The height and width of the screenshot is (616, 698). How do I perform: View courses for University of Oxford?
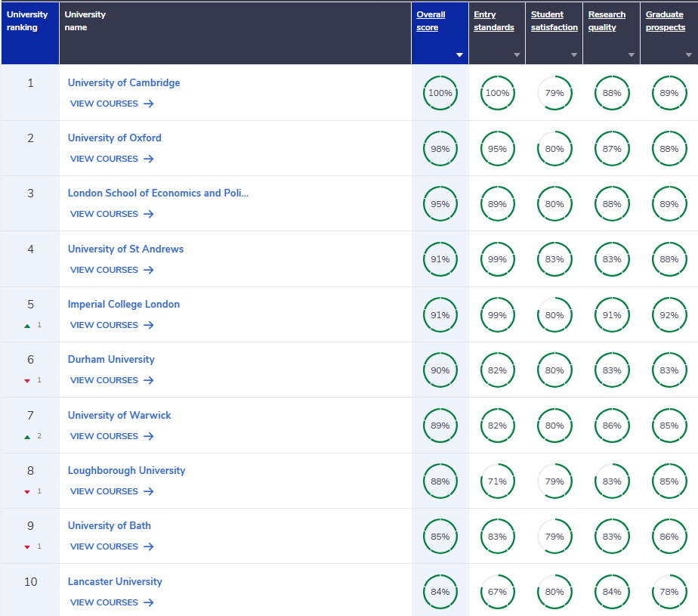(112, 159)
